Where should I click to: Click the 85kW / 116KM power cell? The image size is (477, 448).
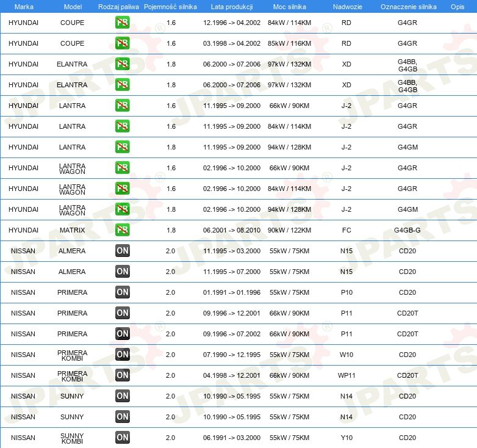coord(289,43)
